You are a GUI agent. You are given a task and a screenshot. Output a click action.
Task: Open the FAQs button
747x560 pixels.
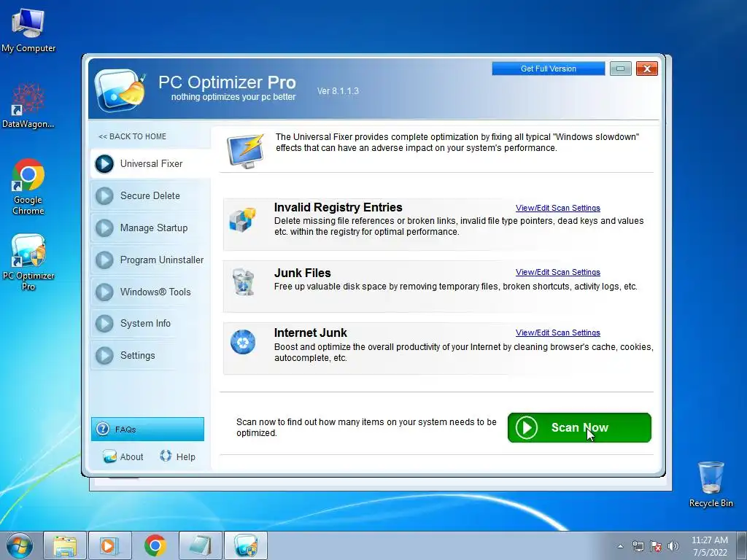[147, 429]
